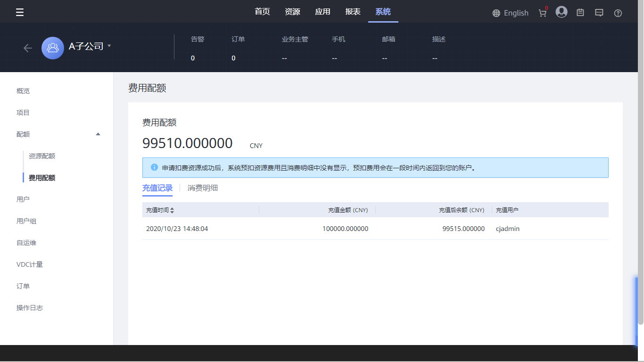Viewport: 644px width, 362px height.
Task: Click the task list clipboard icon
Action: [580, 13]
